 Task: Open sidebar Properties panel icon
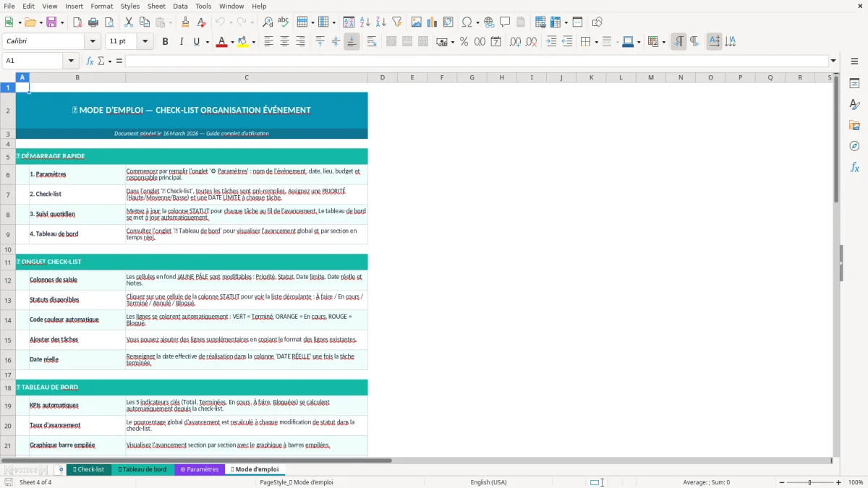click(x=854, y=83)
